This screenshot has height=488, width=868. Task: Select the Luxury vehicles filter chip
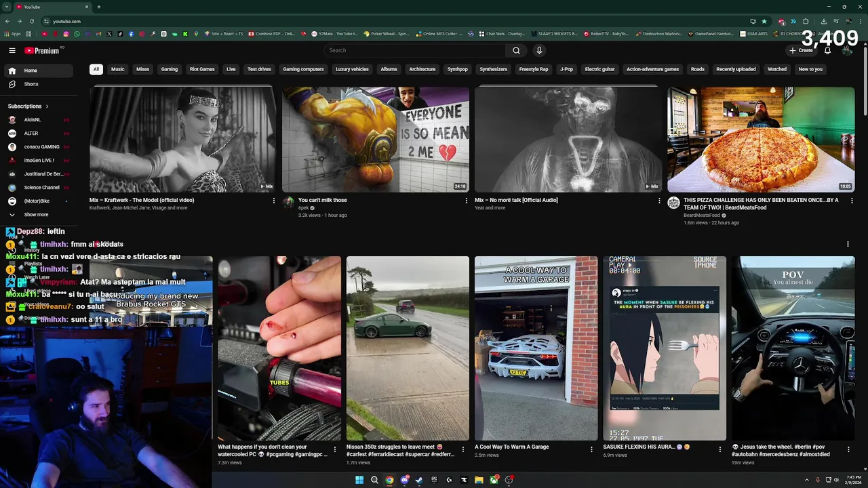(352, 69)
